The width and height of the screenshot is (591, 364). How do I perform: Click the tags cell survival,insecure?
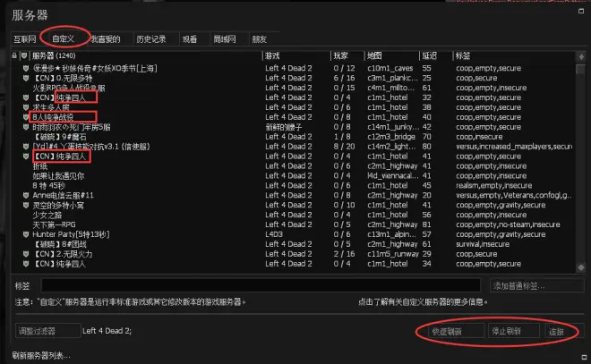click(x=483, y=244)
